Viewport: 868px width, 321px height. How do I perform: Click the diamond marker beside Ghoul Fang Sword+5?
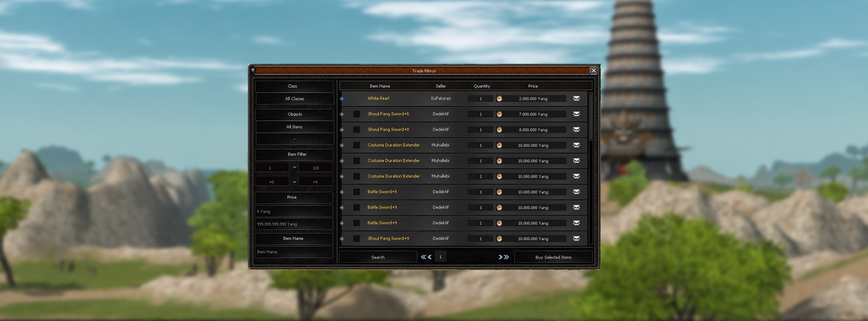tap(342, 114)
